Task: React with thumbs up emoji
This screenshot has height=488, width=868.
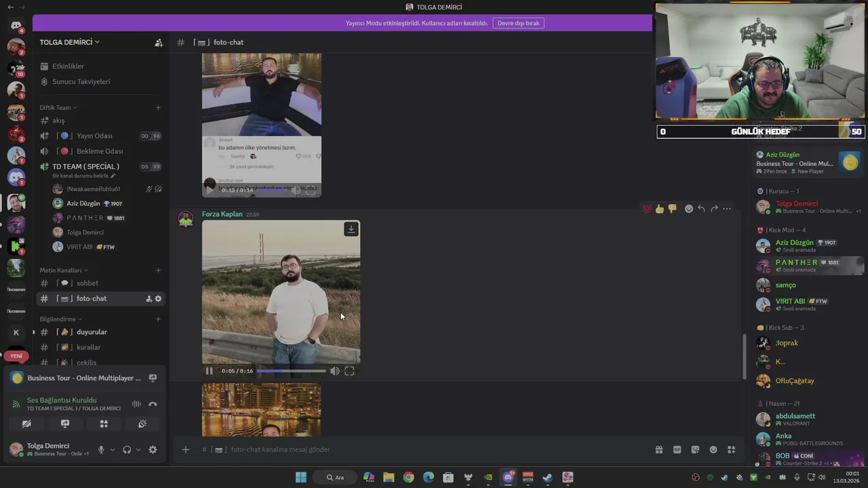Action: pos(659,209)
